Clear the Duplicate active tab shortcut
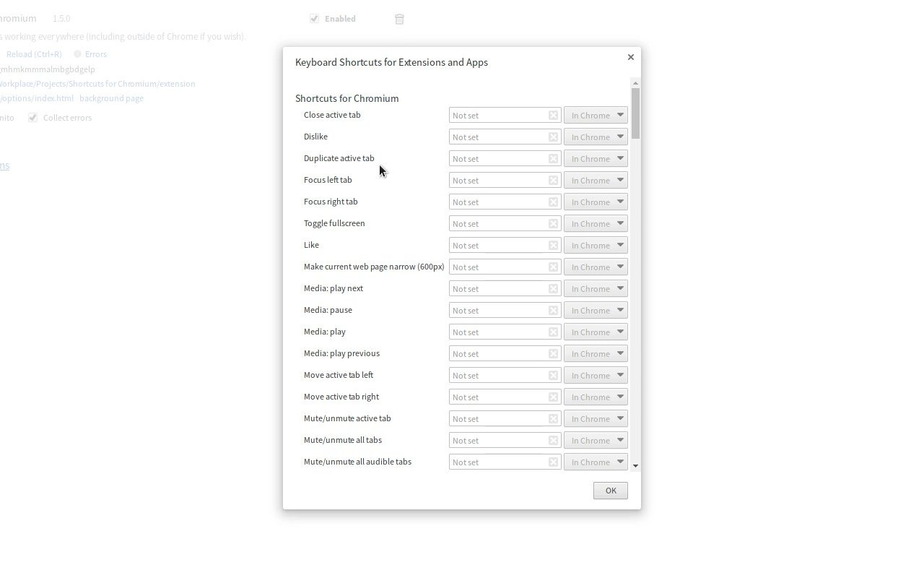The height and width of the screenshot is (578, 924). click(553, 159)
